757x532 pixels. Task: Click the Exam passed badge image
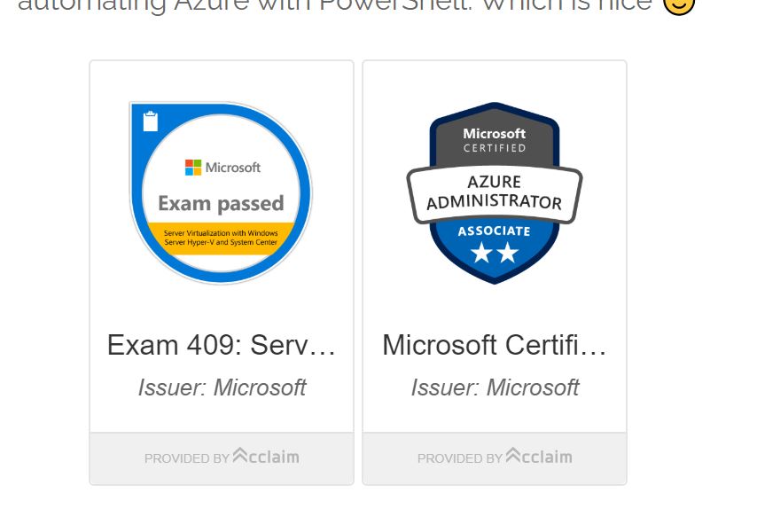[221, 192]
